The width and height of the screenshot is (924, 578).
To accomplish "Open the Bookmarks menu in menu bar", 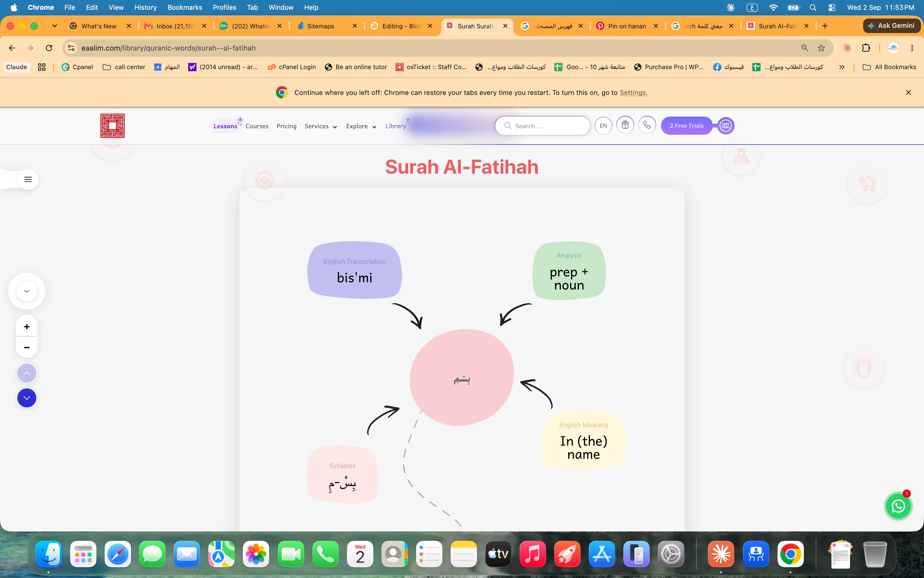I will [185, 7].
